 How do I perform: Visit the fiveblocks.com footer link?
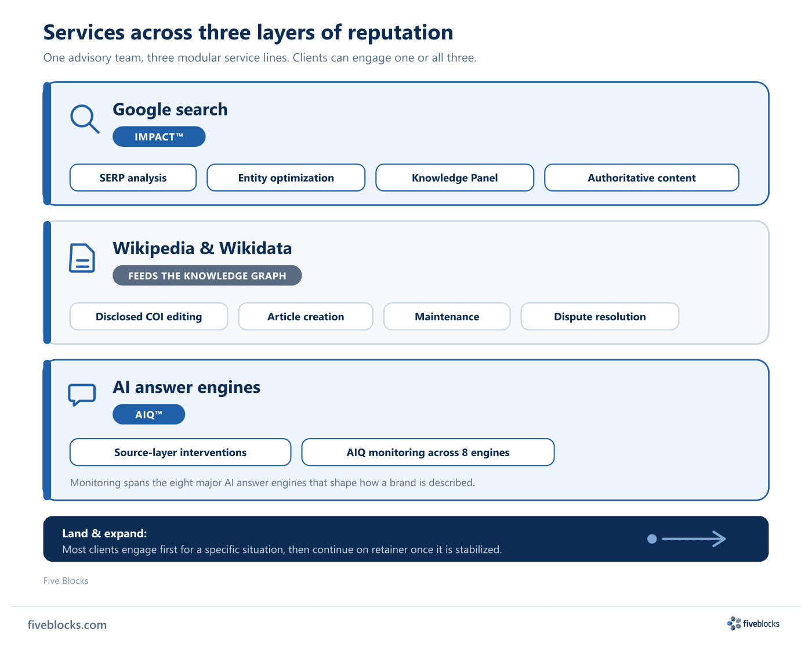pos(67,625)
